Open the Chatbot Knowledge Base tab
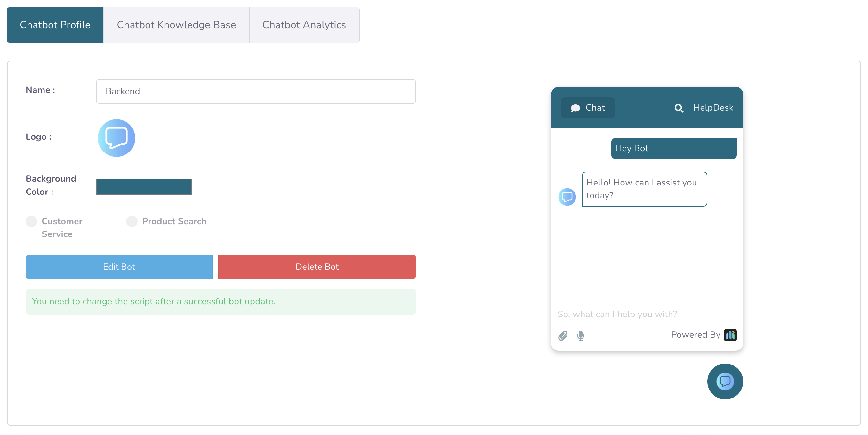Screen dimensions: 868x435 point(176,25)
